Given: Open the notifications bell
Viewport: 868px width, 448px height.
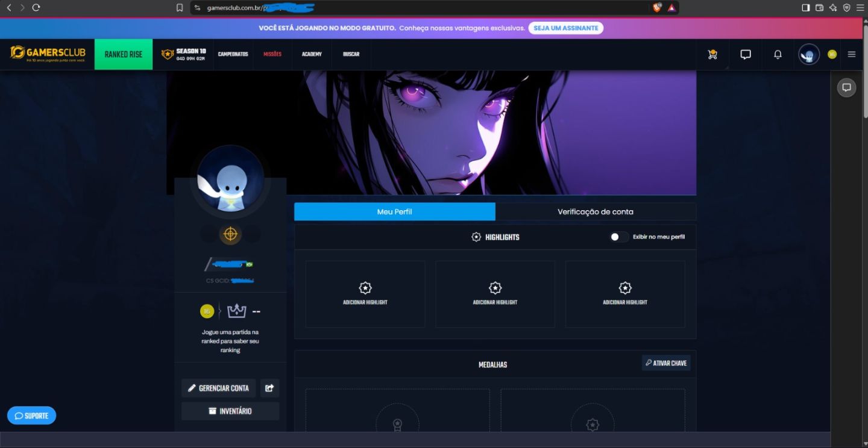Looking at the screenshot, I should point(778,54).
